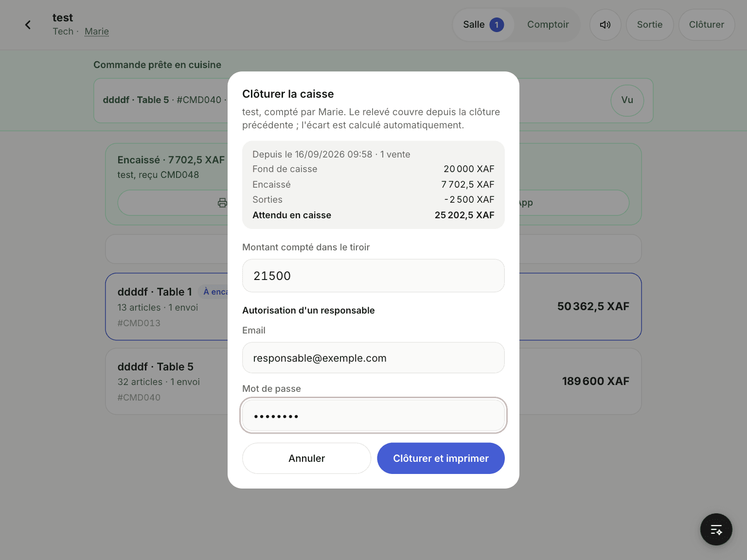The width and height of the screenshot is (747, 560).
Task: Click the printer icon on receipt card
Action: pos(222,203)
